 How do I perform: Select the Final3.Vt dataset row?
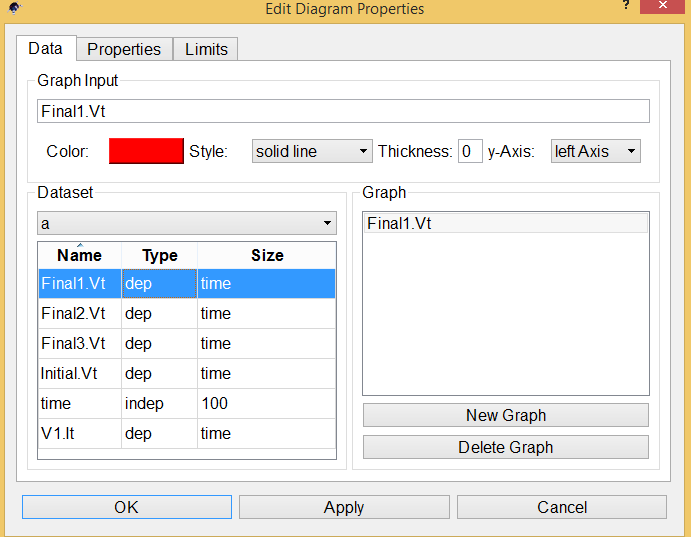187,343
